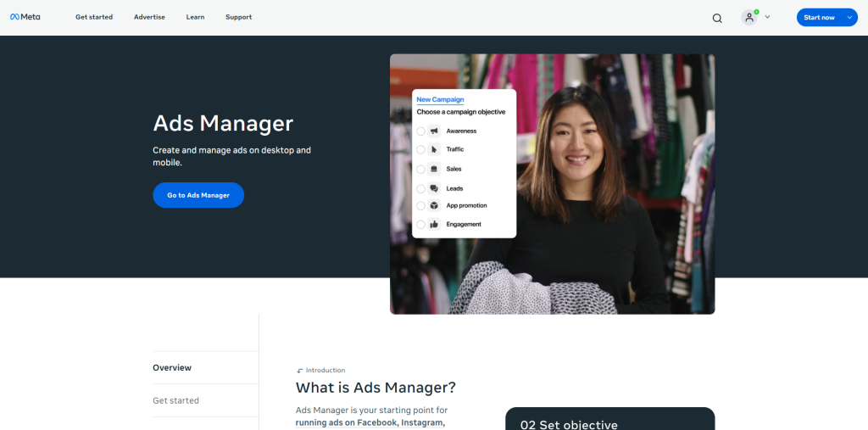The image size is (868, 430).
Task: Click the Start now button
Action: 820,17
